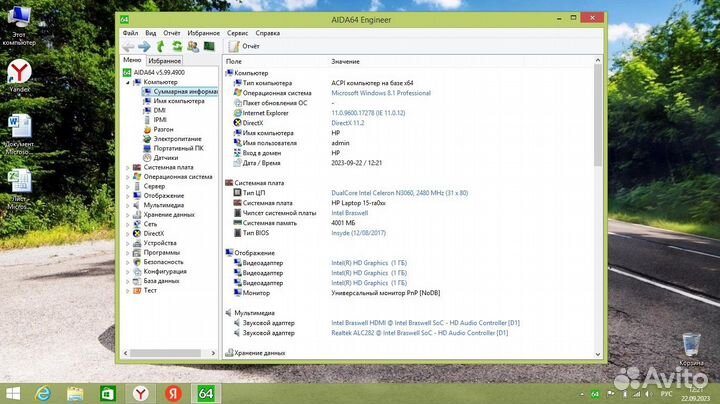Click the Программы icon in the tree
The image size is (720, 404).
click(137, 252)
